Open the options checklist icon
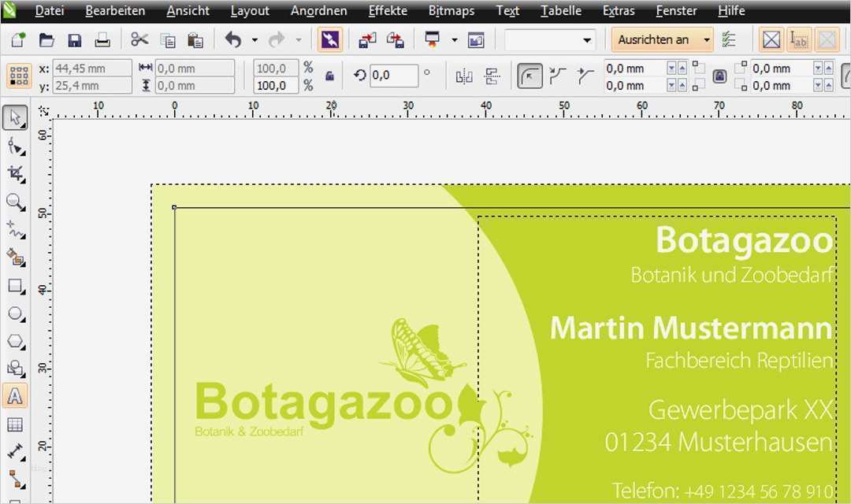 pos(729,39)
